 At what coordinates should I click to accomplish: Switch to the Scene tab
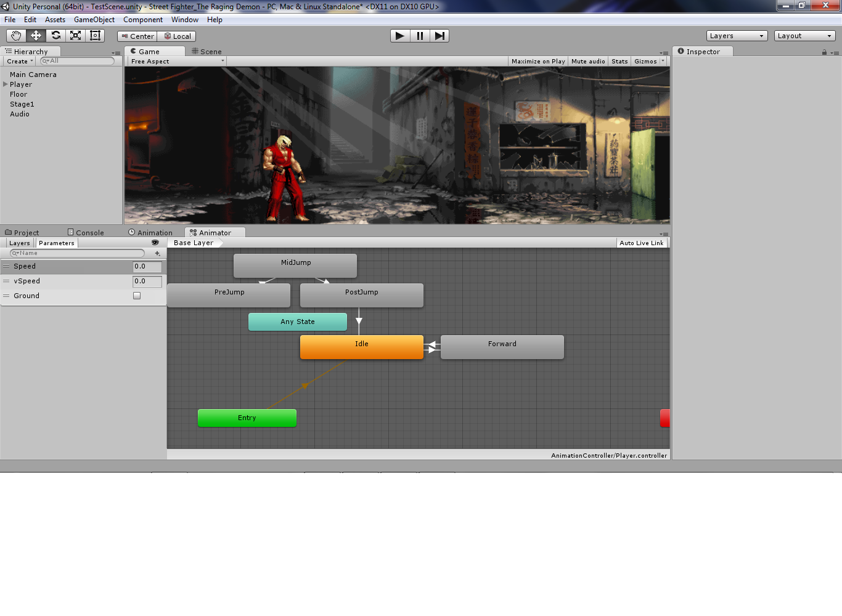click(206, 52)
